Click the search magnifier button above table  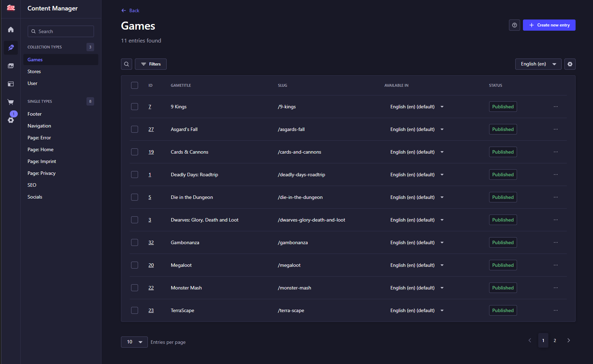click(127, 64)
